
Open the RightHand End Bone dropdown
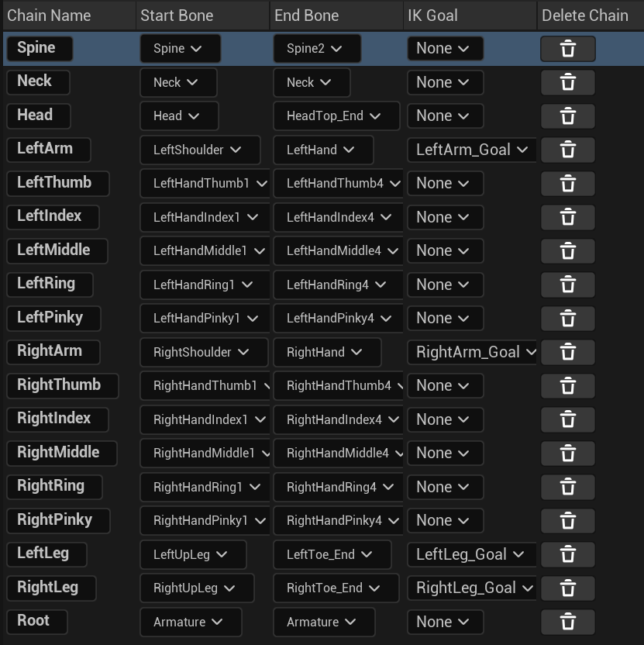[x=327, y=352]
